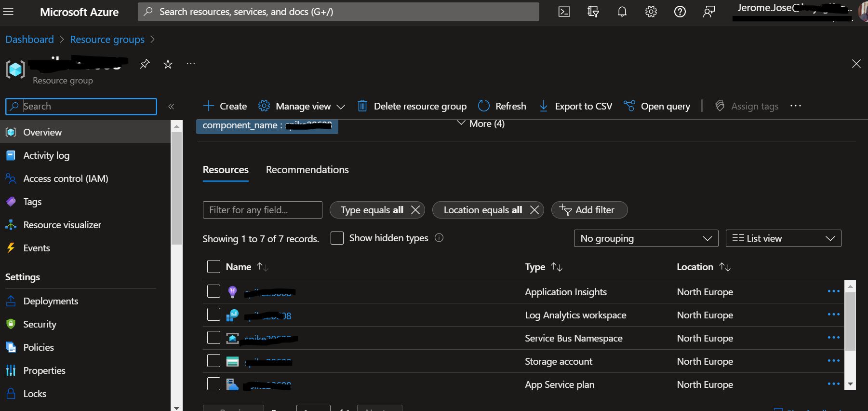Open more actions for Storage account row
Viewport: 868px width, 411px height.
click(833, 361)
